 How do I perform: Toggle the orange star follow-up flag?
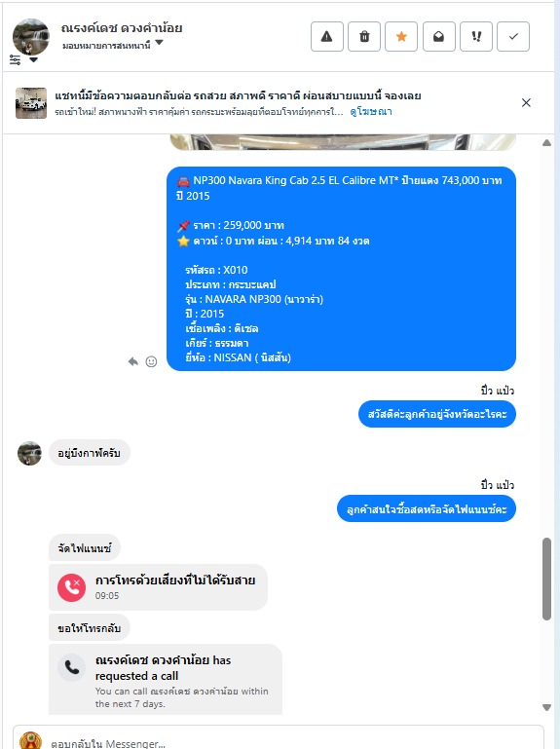tap(401, 36)
